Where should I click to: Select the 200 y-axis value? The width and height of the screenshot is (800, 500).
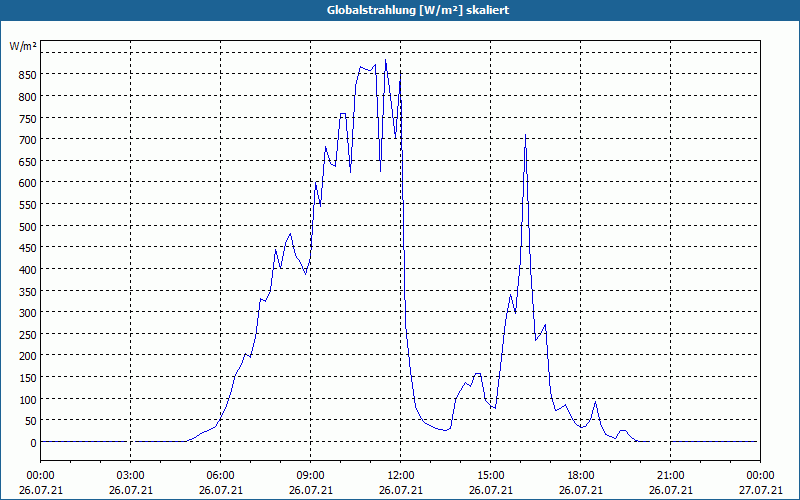tap(27, 356)
